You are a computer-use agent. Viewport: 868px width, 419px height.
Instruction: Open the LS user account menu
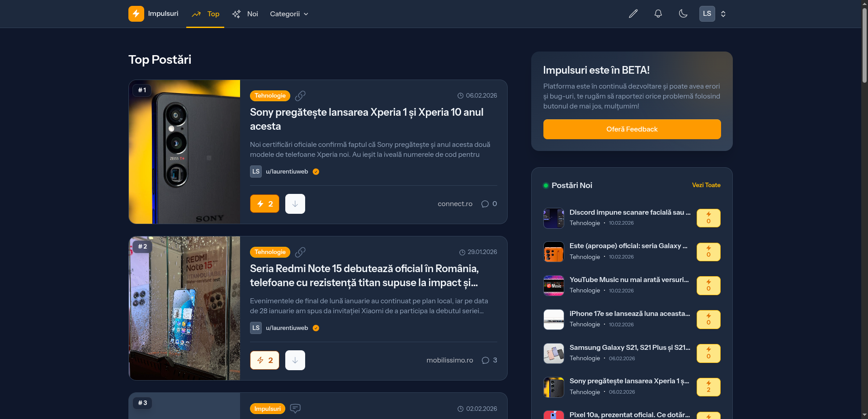[x=707, y=14]
